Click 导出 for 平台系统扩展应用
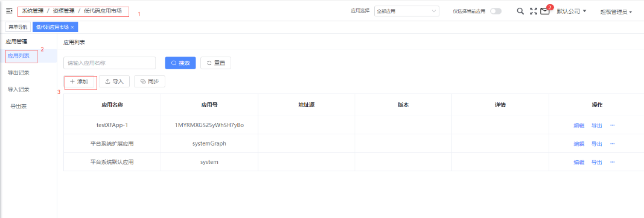Screen dimensions: 644x218 tap(597, 144)
